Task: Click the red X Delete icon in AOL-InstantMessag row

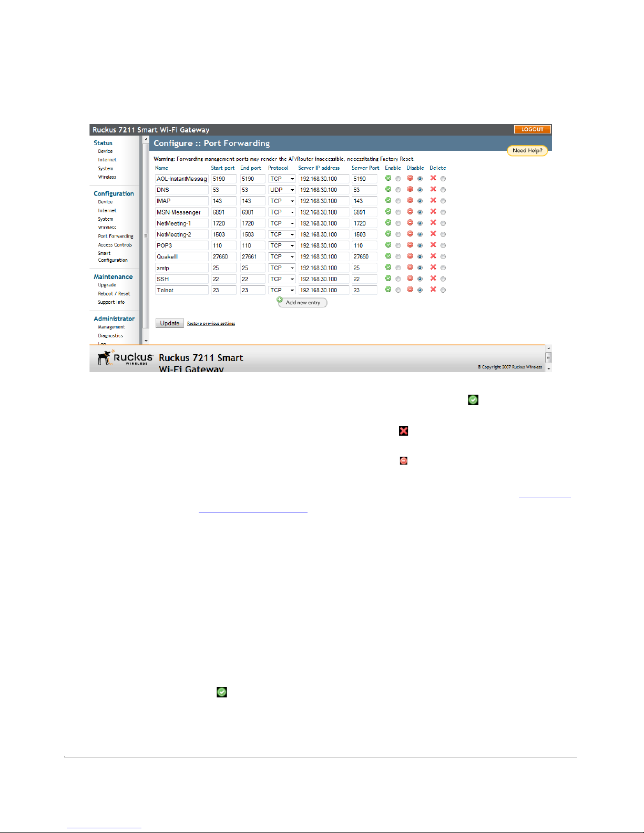Action: 433,178
